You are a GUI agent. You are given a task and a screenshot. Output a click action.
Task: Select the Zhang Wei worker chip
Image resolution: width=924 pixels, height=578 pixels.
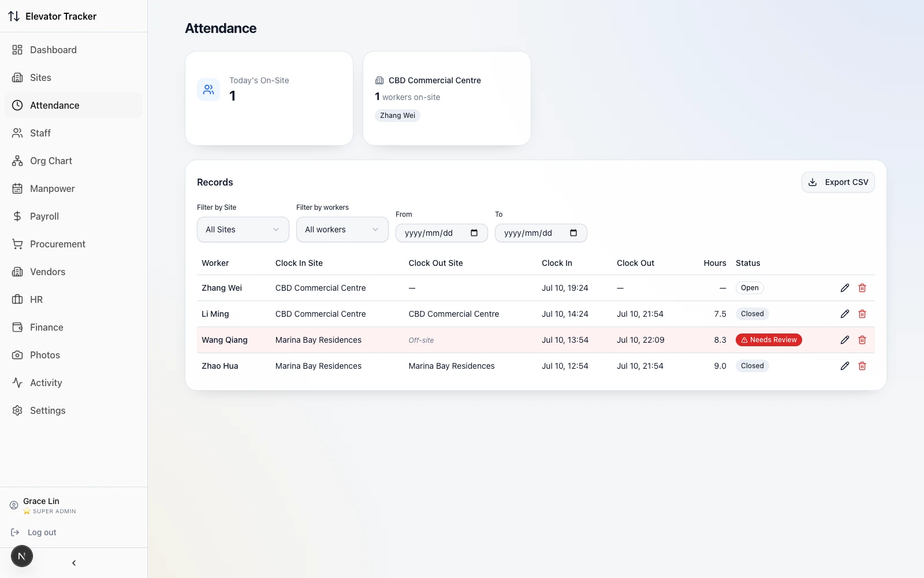pos(397,116)
